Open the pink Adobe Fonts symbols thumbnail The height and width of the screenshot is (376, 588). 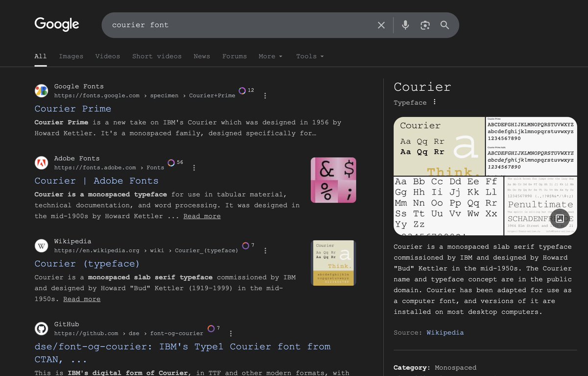pyautogui.click(x=334, y=180)
